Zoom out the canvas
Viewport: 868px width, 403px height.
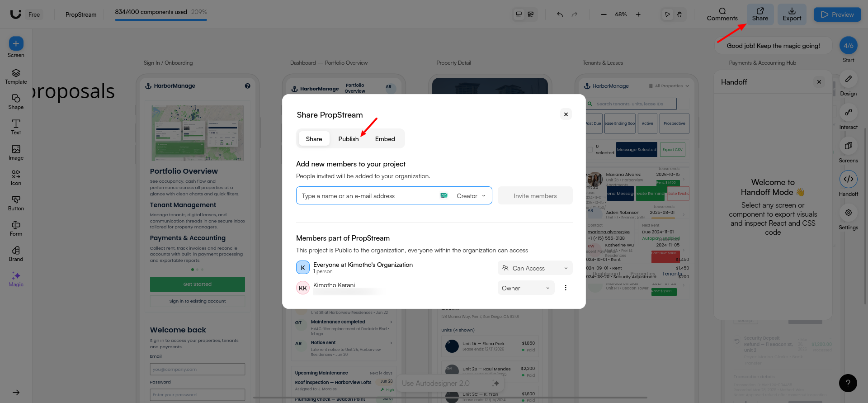[604, 14]
